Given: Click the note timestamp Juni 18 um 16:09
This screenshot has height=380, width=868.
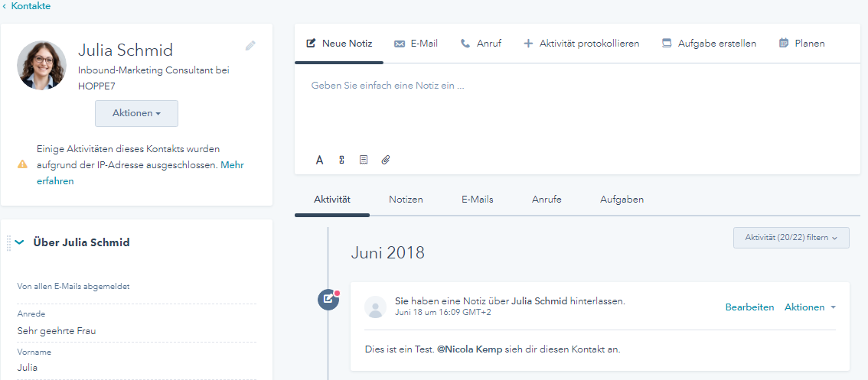Looking at the screenshot, I should click(x=443, y=313).
